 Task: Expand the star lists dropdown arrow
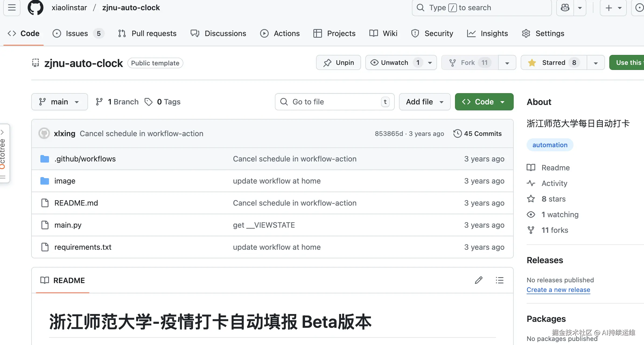point(596,63)
